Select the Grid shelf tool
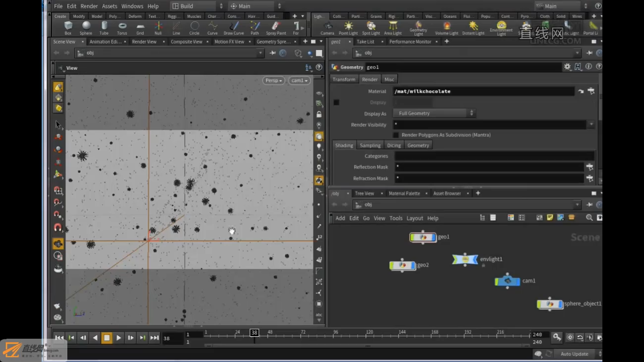Image resolution: width=644 pixels, height=362 pixels. (x=140, y=28)
